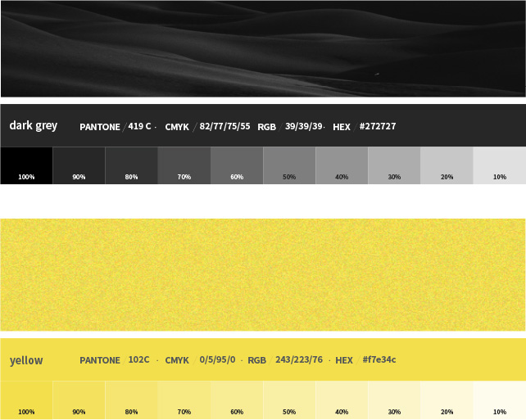Click the "dark grey" color name heading
Image resolution: width=526 pixels, height=420 pixels.
(x=34, y=126)
